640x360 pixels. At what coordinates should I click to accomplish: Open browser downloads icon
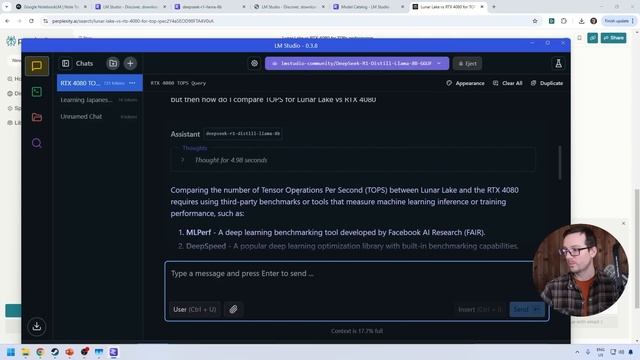pos(581,21)
